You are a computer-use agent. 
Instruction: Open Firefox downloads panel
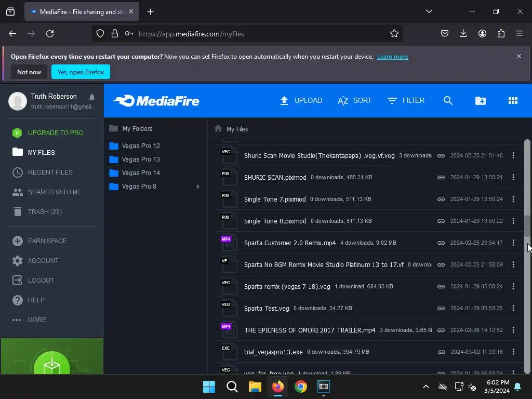[463, 33]
